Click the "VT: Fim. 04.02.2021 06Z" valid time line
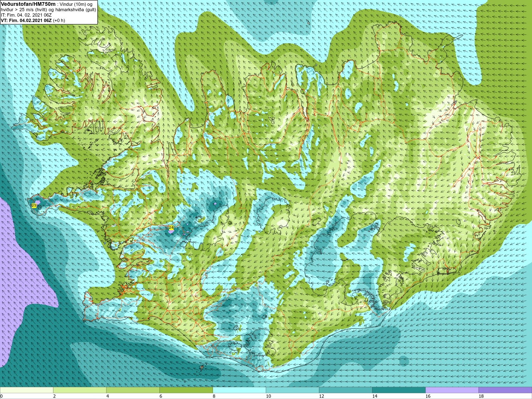The image size is (532, 399). (x=27, y=20)
